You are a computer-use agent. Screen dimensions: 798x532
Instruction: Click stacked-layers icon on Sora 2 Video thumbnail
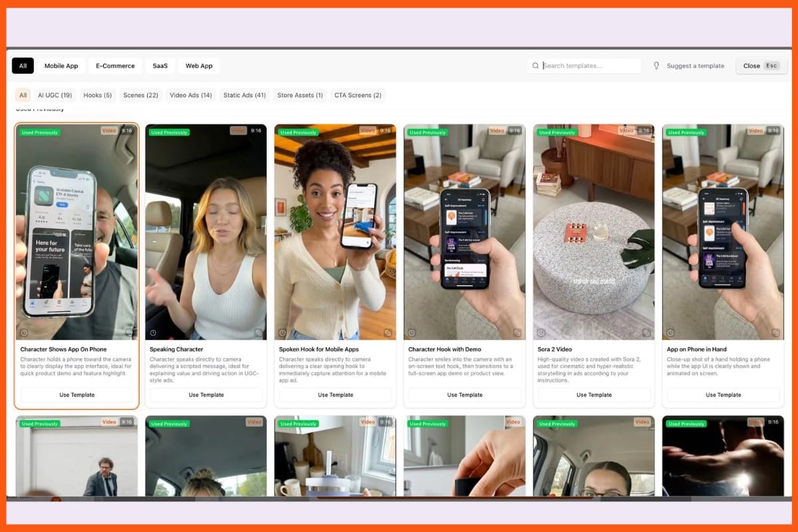(646, 332)
